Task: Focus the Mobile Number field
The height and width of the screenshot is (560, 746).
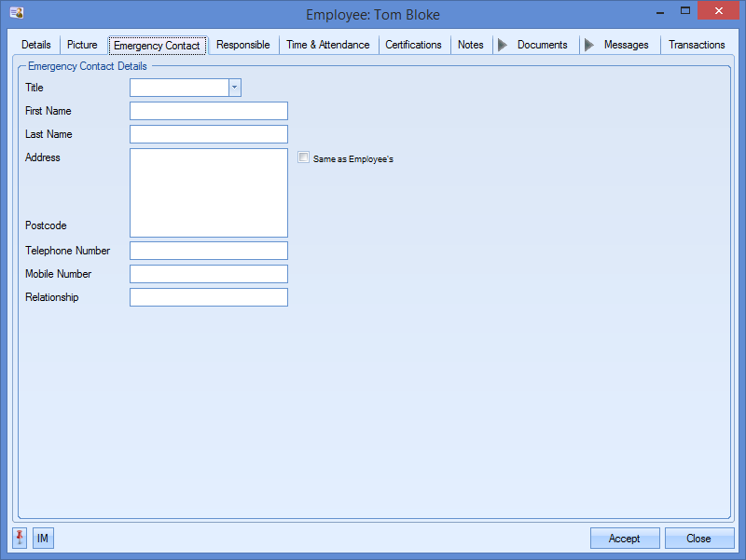Action: click(209, 274)
